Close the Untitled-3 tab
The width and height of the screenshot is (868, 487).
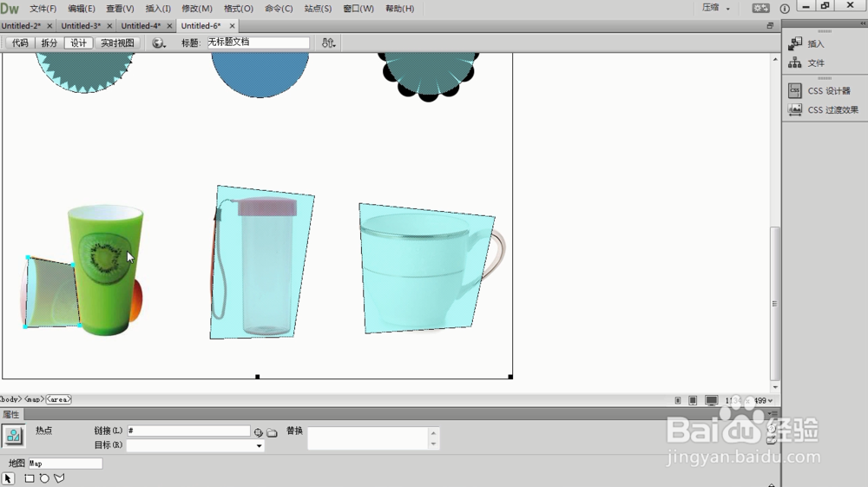click(109, 25)
